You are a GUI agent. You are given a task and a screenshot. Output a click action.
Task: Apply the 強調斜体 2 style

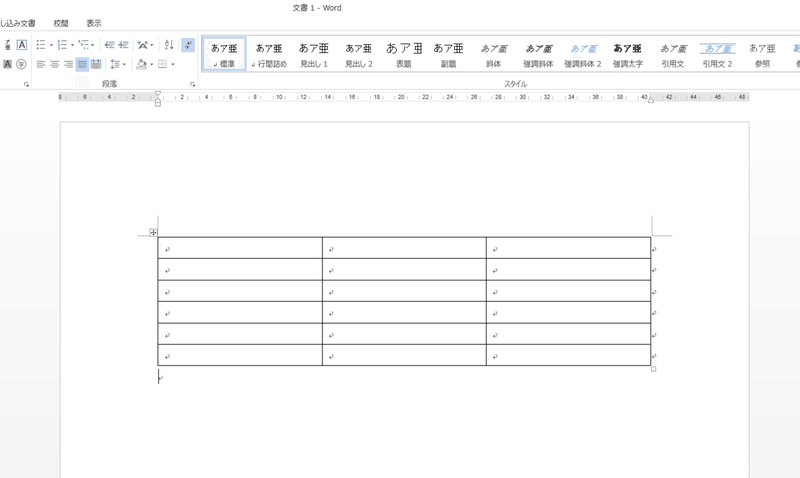[x=583, y=54]
